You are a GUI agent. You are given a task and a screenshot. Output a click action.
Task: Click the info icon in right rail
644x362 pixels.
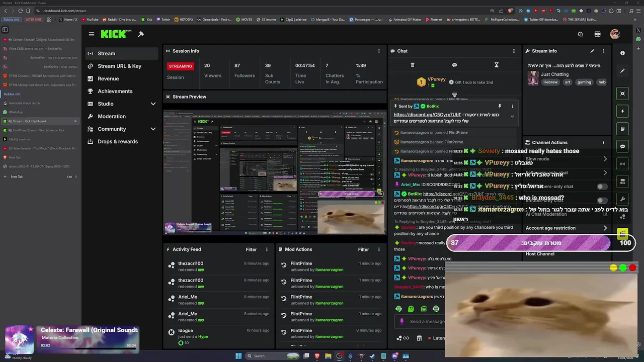[x=622, y=53]
